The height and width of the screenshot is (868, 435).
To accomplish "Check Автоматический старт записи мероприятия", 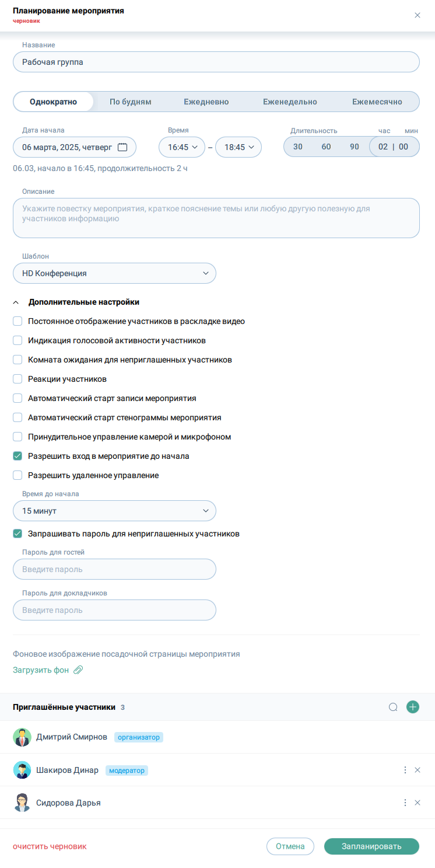I will coord(17,398).
